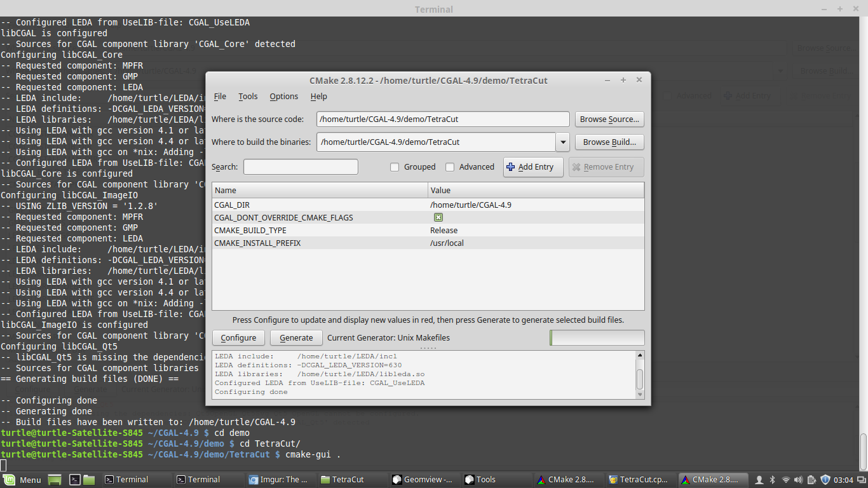Switch to the Tools taskbar item
This screenshot has width=868, height=488.
495,480
